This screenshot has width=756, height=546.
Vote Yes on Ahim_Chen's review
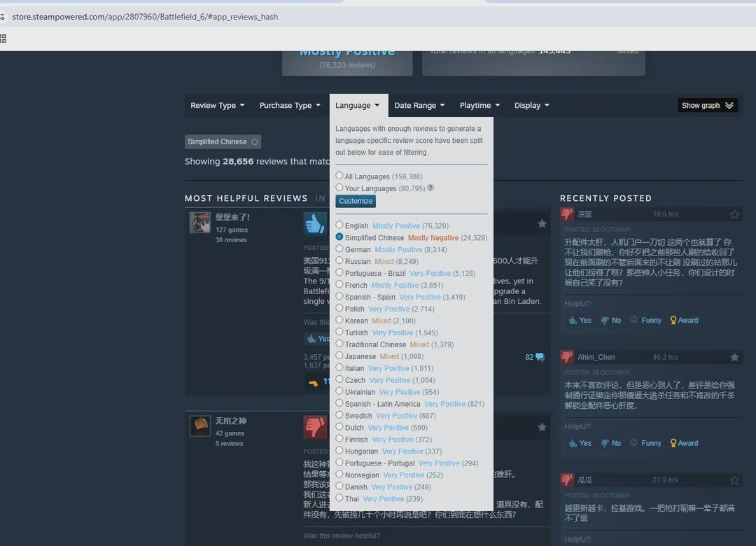tap(580, 443)
